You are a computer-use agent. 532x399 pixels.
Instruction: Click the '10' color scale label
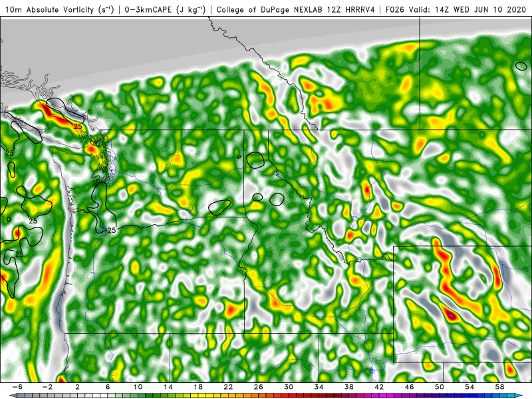pyautogui.click(x=138, y=387)
